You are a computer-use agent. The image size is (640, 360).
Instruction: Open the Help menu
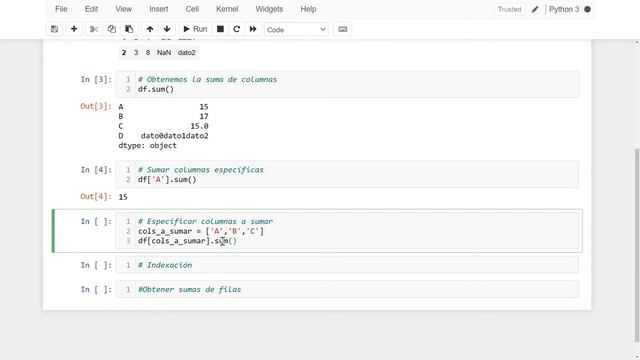pos(308,9)
